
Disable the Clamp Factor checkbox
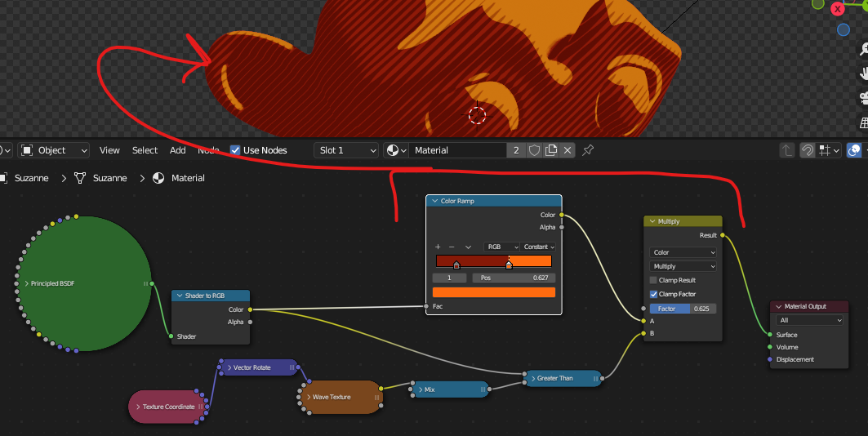(653, 295)
